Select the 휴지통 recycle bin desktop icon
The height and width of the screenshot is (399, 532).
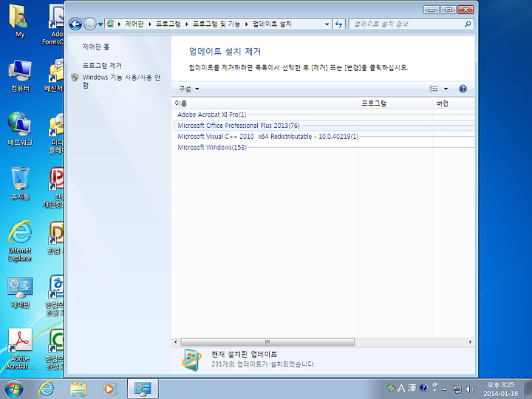20,183
